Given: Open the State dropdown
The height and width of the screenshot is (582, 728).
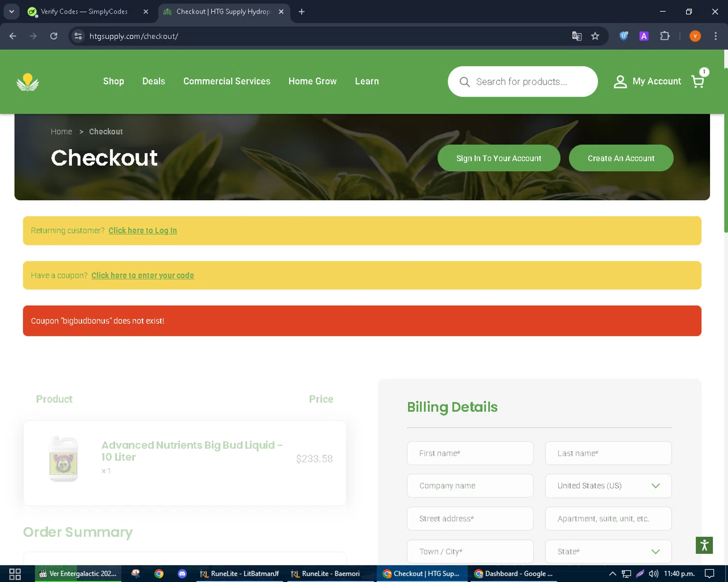Looking at the screenshot, I should 608,551.
